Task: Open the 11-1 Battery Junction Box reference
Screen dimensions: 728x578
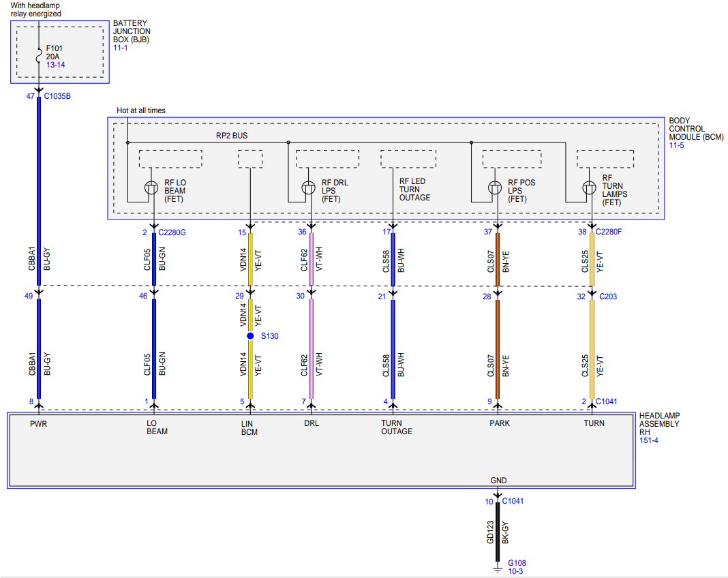Action: [x=120, y=48]
